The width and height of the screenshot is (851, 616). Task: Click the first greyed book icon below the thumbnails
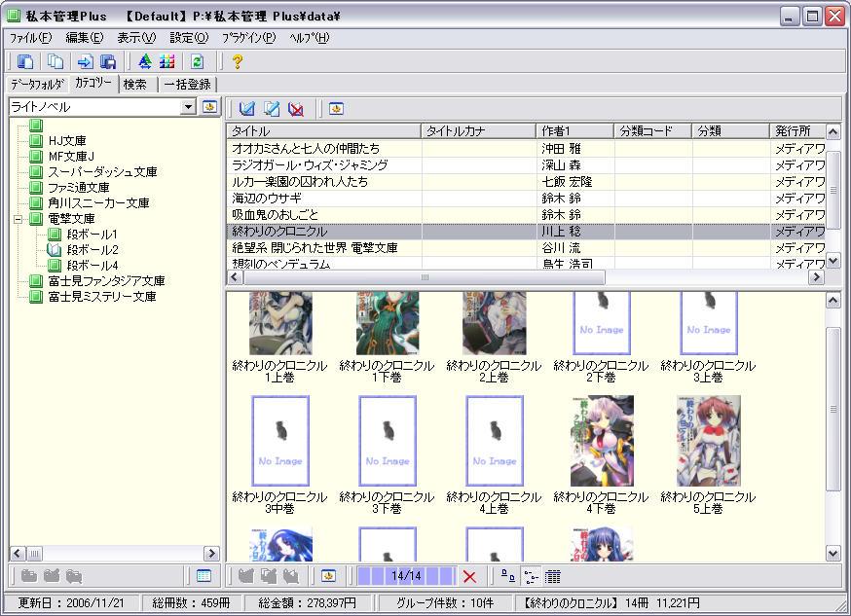[246, 575]
